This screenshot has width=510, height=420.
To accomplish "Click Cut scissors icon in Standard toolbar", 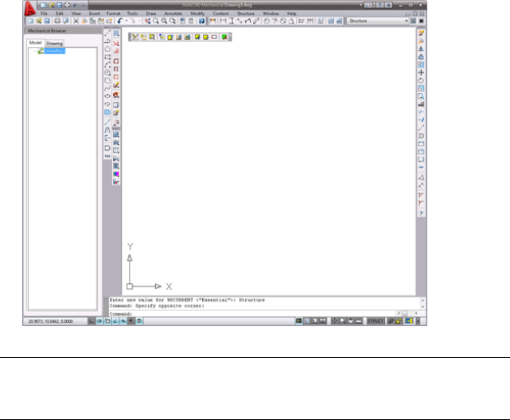I will pos(76,21).
